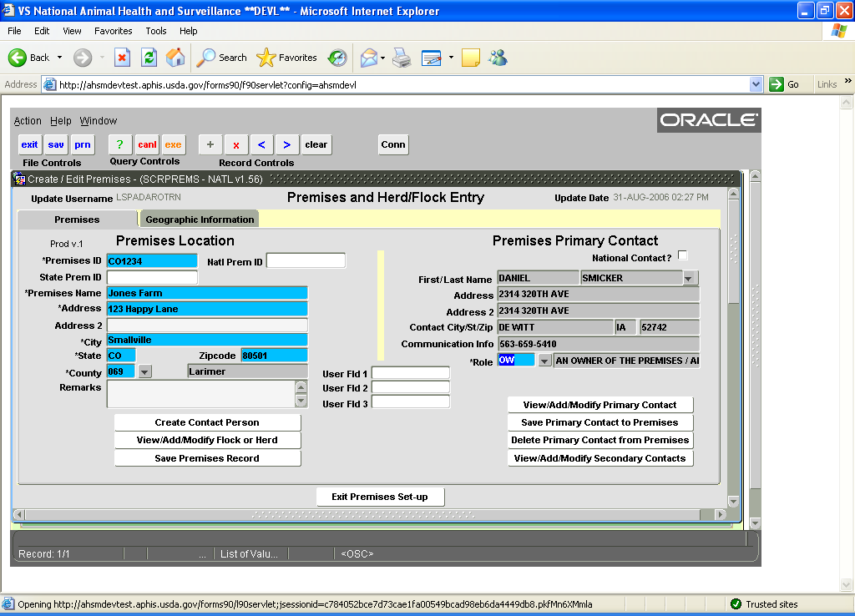
Task: Add a new record with plus icon
Action: [210, 144]
